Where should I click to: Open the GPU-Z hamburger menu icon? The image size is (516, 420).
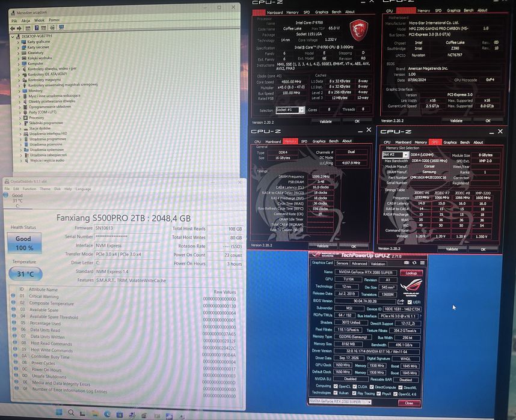422,263
